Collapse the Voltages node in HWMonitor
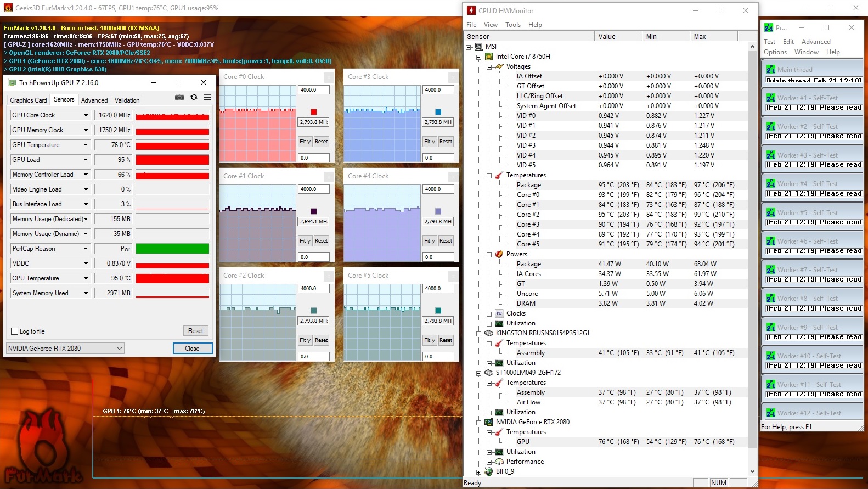 click(x=489, y=67)
